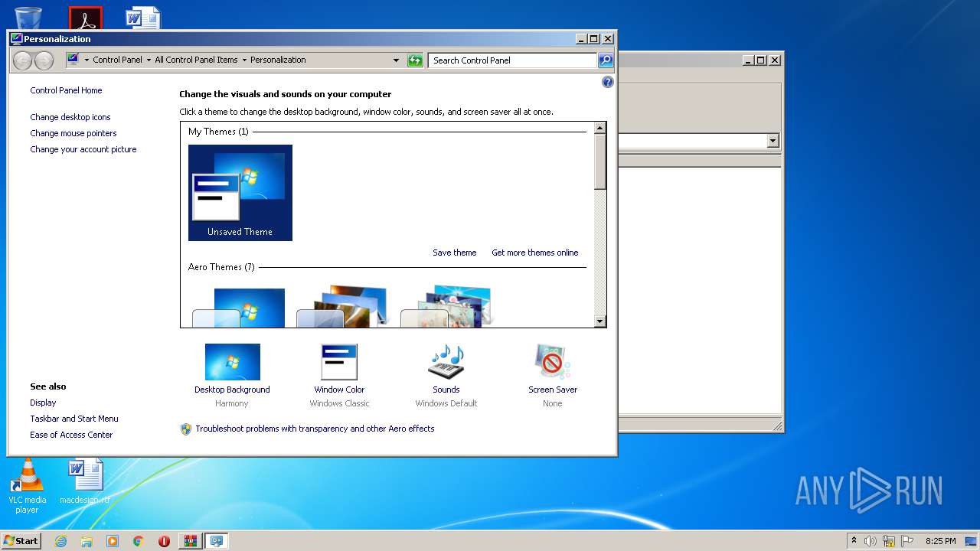Viewport: 980px width, 551px height.
Task: Open Control Panel Home link
Action: click(x=66, y=90)
